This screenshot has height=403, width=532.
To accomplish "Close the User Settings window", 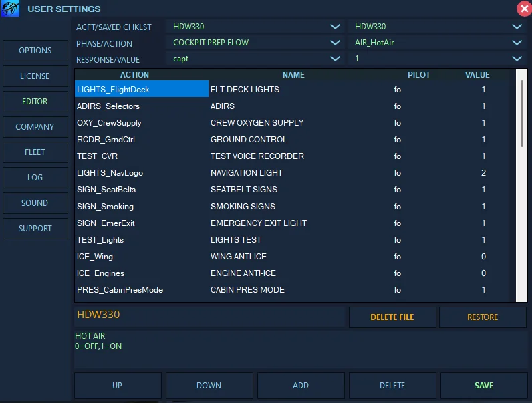I will click(524, 9).
